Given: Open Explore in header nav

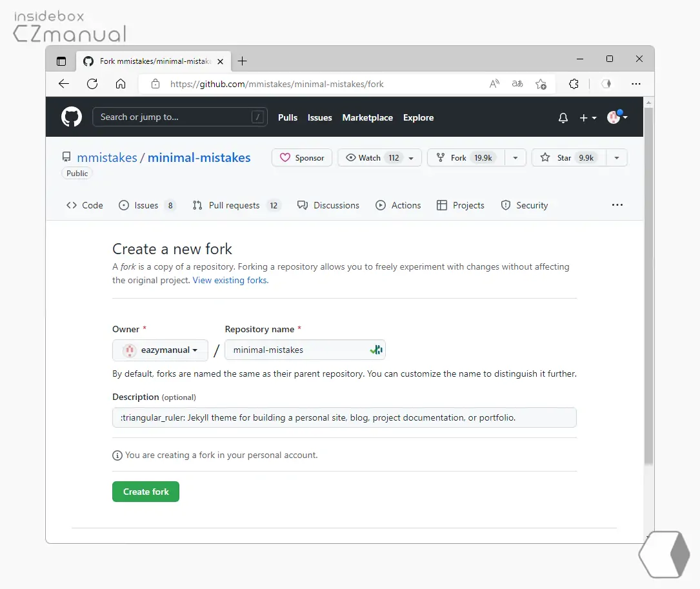Looking at the screenshot, I should coord(418,118).
